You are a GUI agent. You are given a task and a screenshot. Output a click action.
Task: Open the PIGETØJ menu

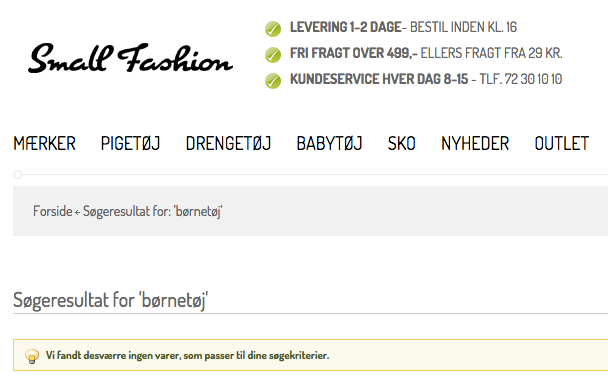coord(130,144)
